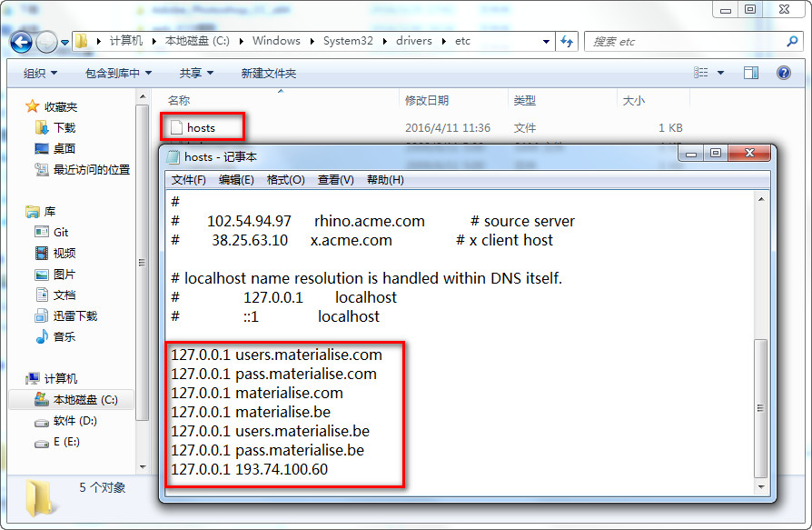Open Notepad 格式(O) menu
The width and height of the screenshot is (812, 530).
pyautogui.click(x=285, y=180)
